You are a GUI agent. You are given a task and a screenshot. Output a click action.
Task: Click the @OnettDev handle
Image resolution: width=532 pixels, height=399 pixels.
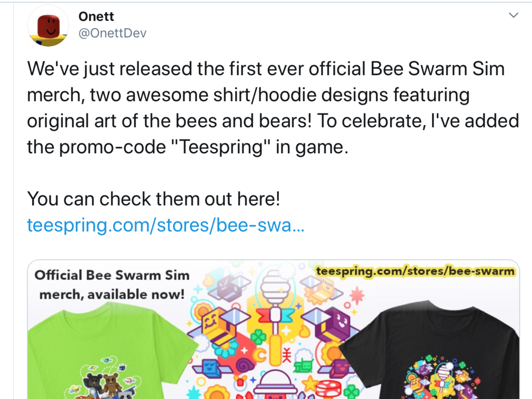[x=112, y=33]
